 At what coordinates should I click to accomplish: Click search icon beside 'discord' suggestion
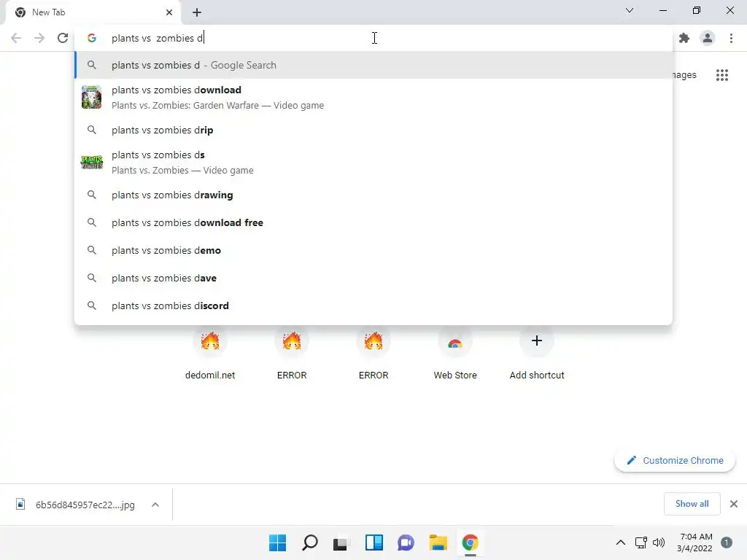coord(91,306)
